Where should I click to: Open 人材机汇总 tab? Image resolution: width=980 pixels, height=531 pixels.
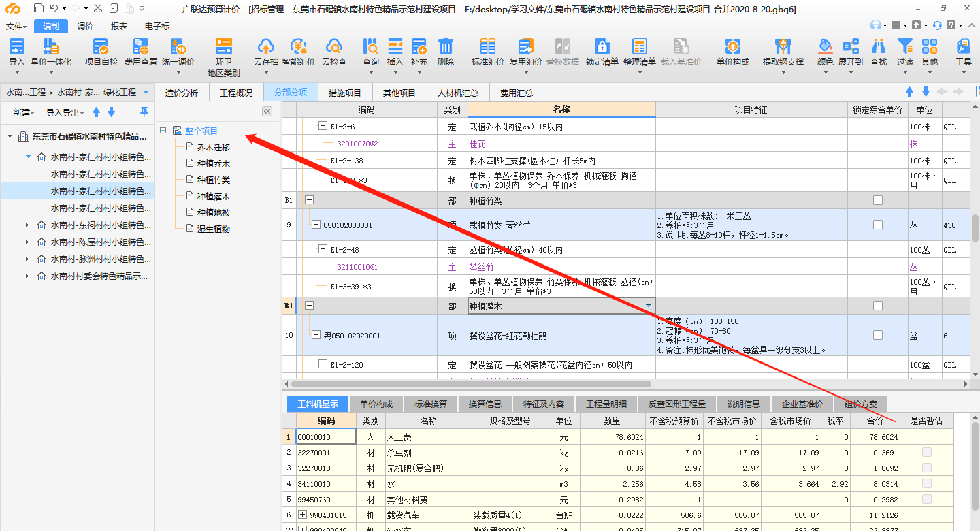click(458, 93)
